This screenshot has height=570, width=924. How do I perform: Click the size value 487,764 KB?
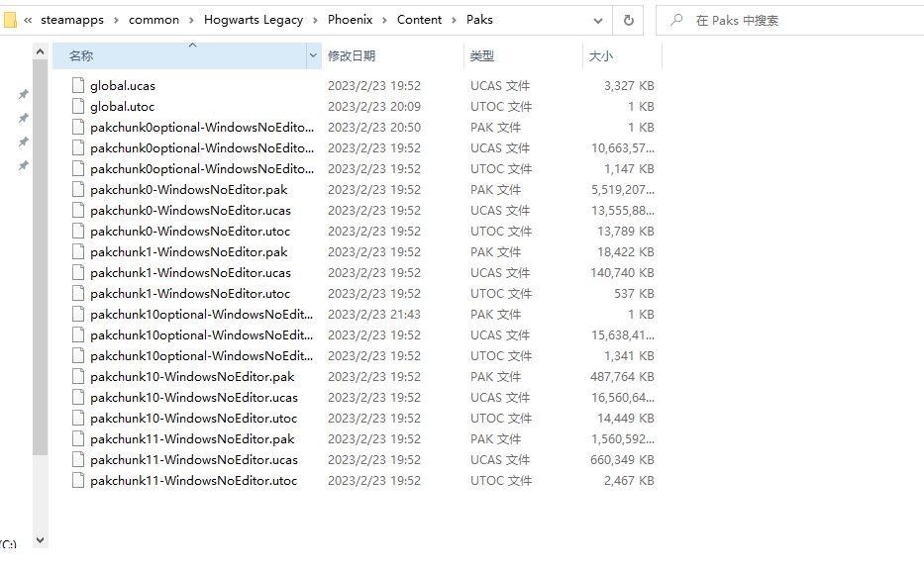(x=622, y=376)
